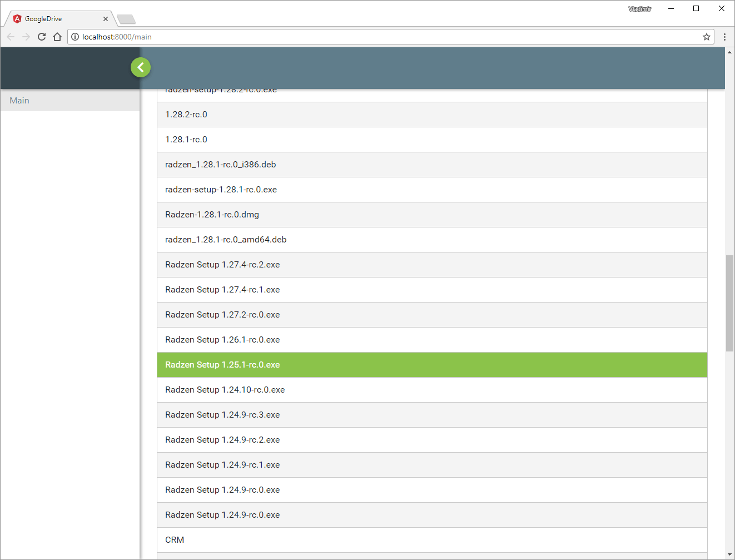Select radzen_1.28.1-rc.0_amd64.deb

pyautogui.click(x=432, y=240)
